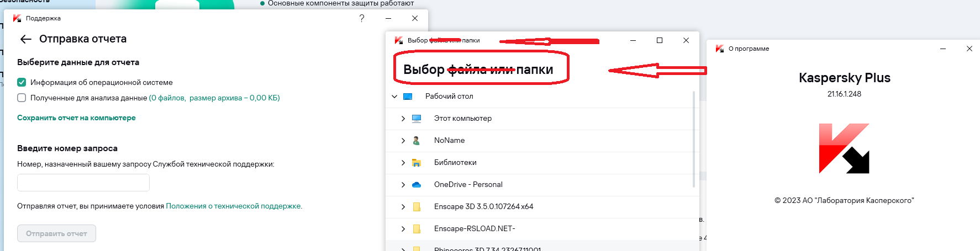980x251 pixels.
Task: Open the help question mark in Поддержка window
Action: [x=362, y=18]
